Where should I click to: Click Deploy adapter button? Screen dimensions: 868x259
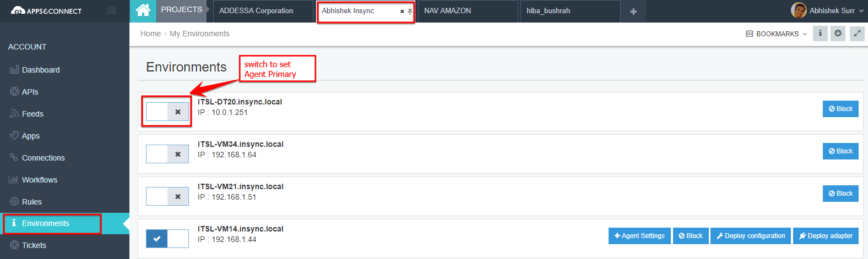click(826, 236)
